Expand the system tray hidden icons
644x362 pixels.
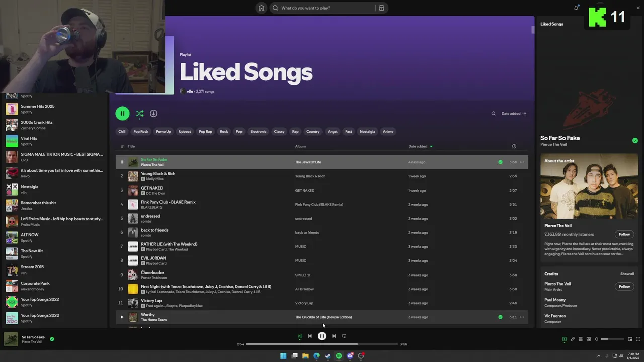click(x=599, y=355)
